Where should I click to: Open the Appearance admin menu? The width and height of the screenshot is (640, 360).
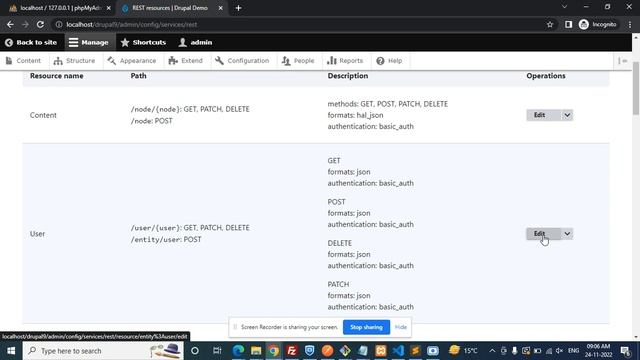click(132, 61)
